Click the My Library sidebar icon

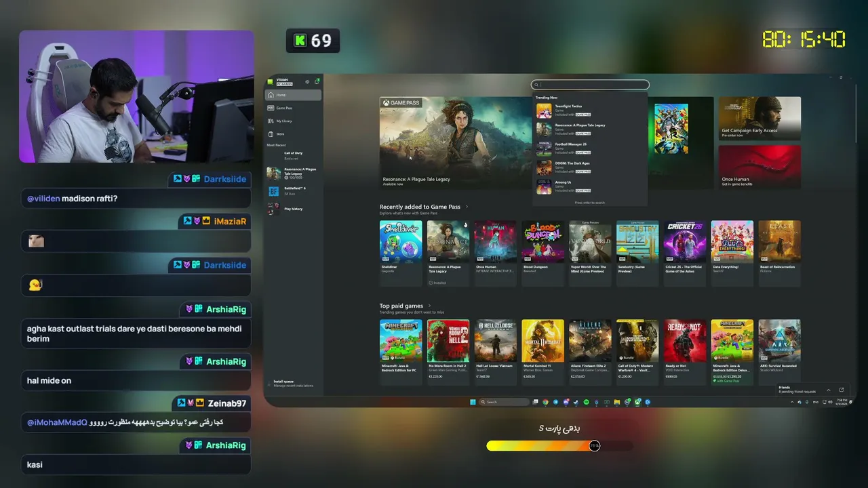271,121
